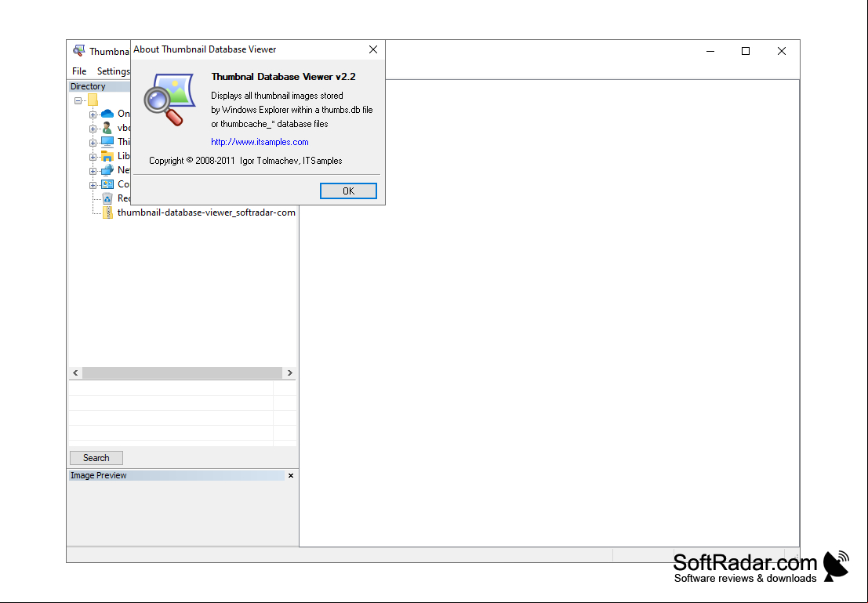Maximize the Thumbnail Database Viewer window

tap(746, 51)
